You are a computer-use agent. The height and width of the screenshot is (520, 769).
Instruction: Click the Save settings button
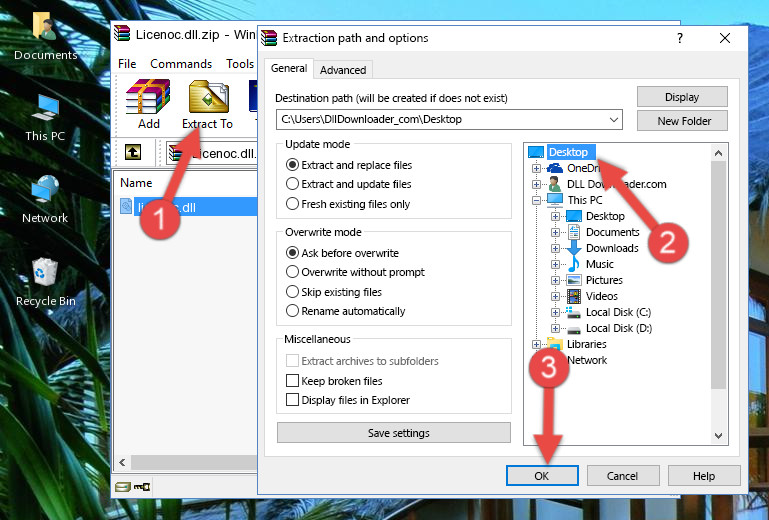(394, 433)
